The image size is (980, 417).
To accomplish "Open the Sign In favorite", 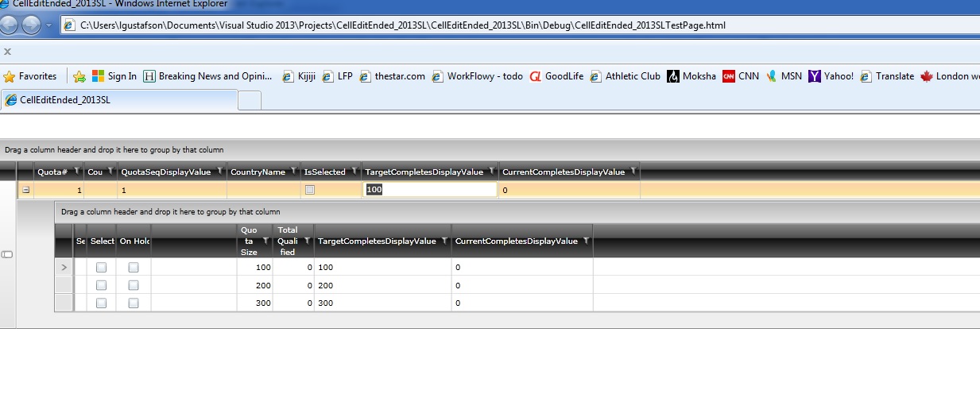I will 114,76.
